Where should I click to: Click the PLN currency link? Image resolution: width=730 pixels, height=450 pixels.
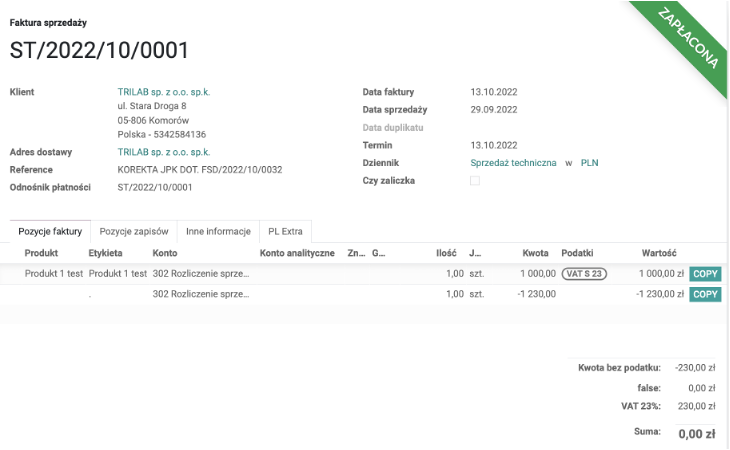pyautogui.click(x=589, y=162)
